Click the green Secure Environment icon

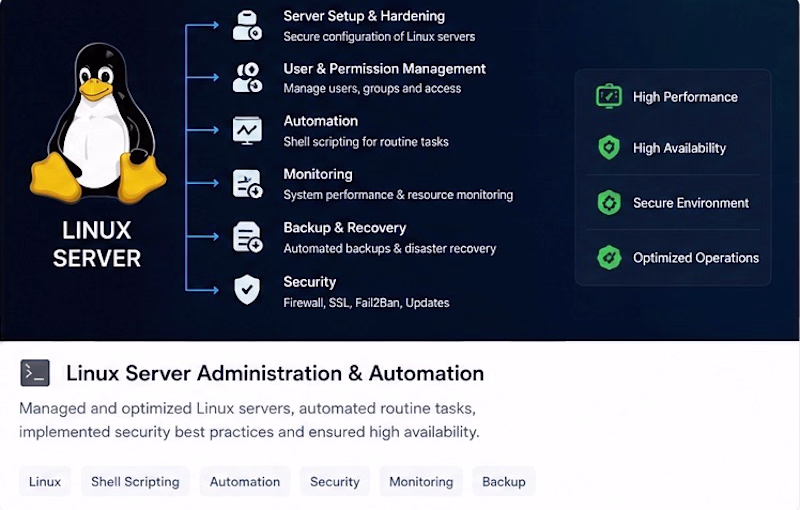[x=609, y=202]
